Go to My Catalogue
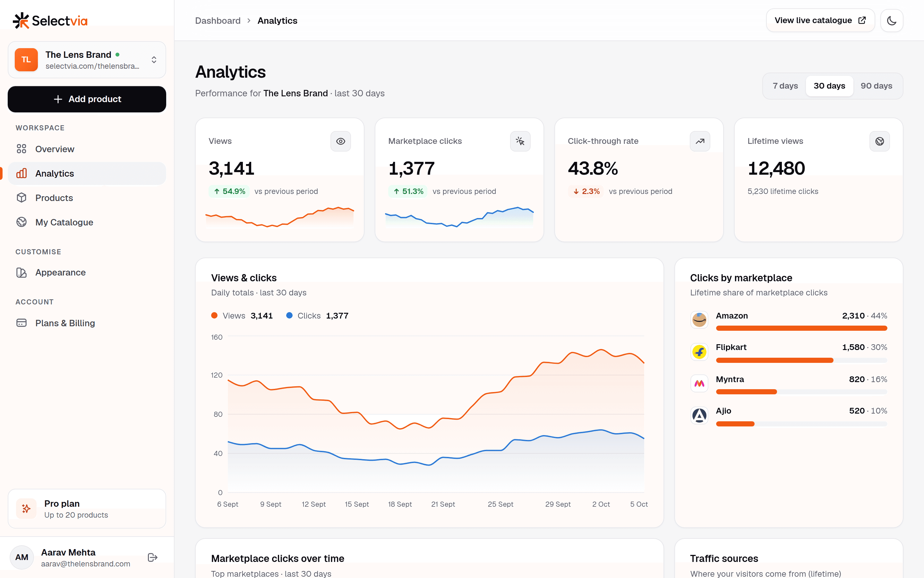This screenshot has height=578, width=924. point(87,223)
